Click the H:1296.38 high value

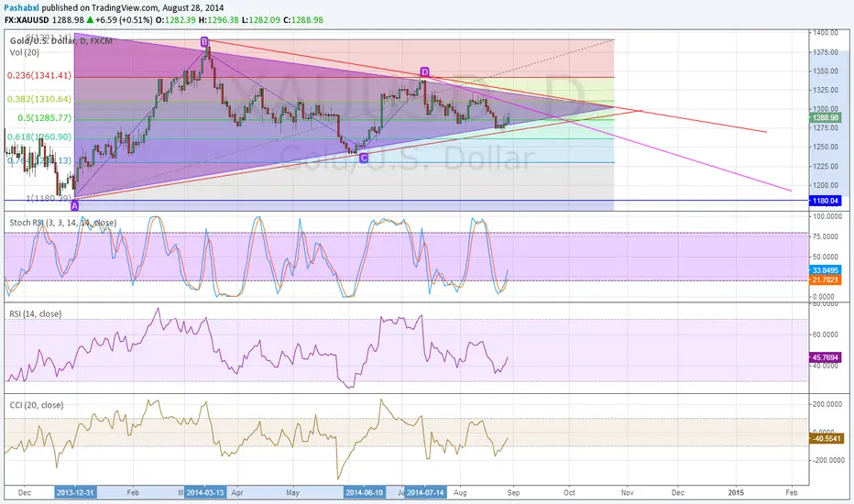point(218,19)
